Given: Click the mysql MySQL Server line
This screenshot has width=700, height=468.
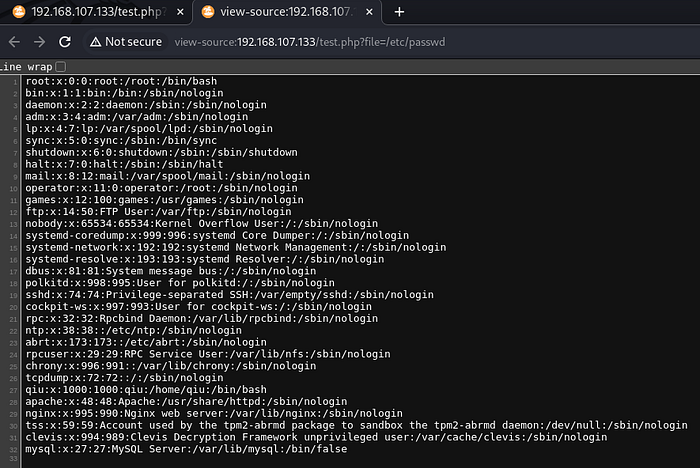Looking at the screenshot, I should point(186,449).
